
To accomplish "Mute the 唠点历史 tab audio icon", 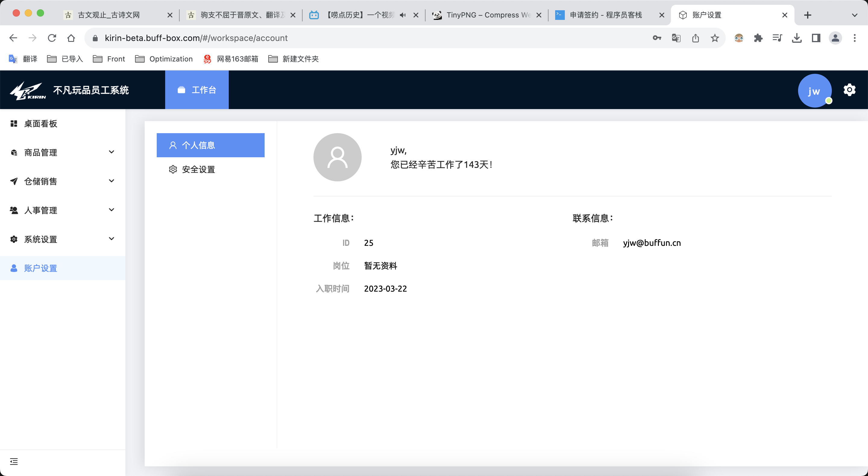I will [x=403, y=15].
